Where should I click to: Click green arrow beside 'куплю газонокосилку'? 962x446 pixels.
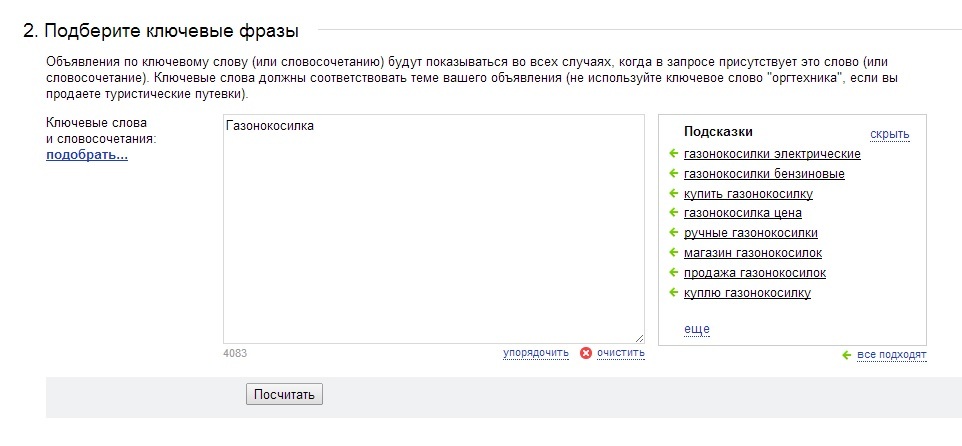click(x=673, y=292)
